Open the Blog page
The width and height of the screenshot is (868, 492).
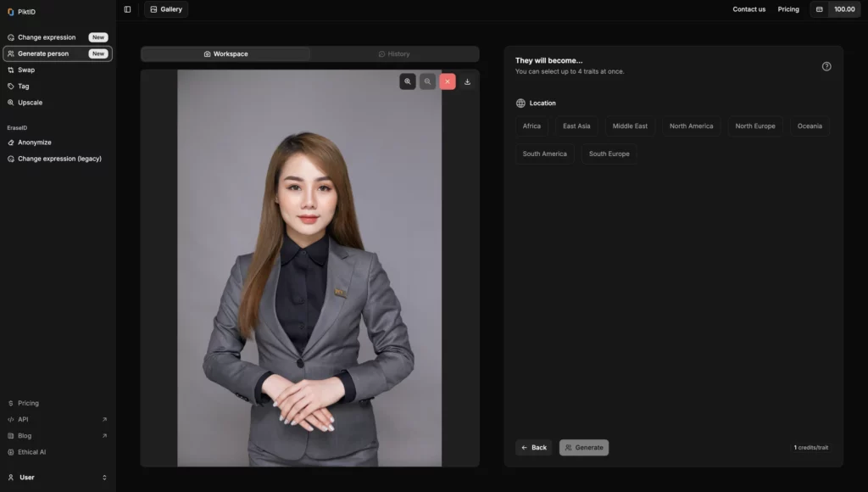point(25,435)
